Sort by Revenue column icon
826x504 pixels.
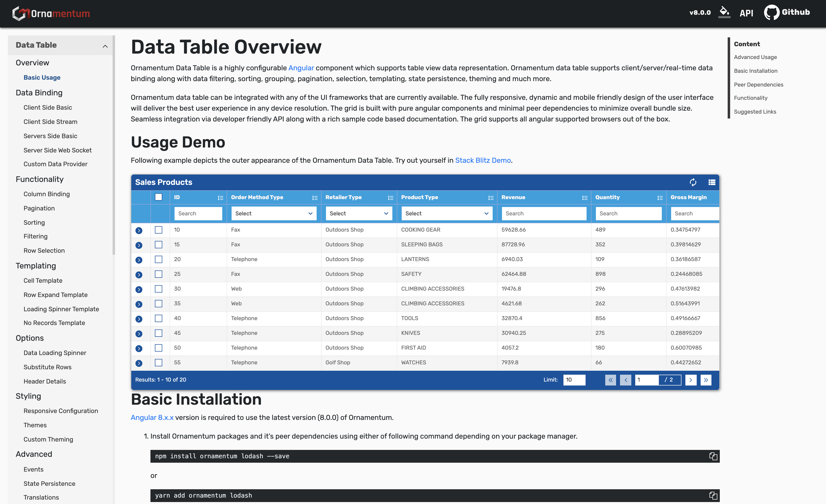click(585, 198)
